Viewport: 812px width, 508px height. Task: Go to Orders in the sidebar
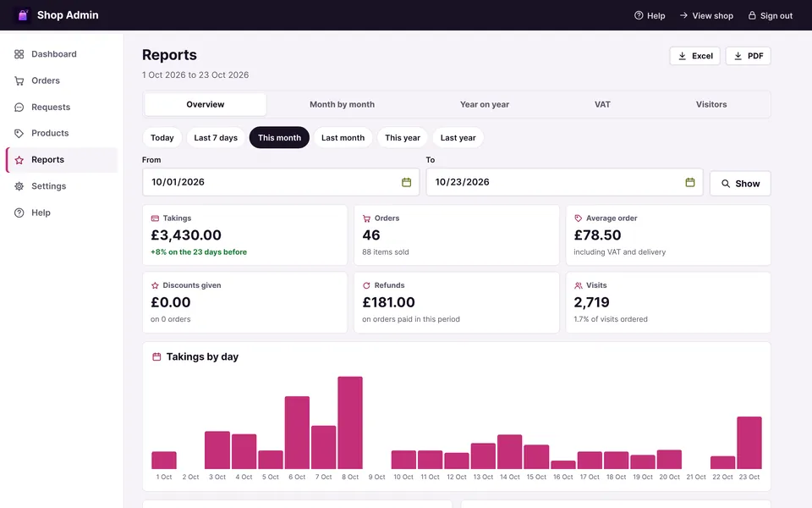tap(62, 80)
